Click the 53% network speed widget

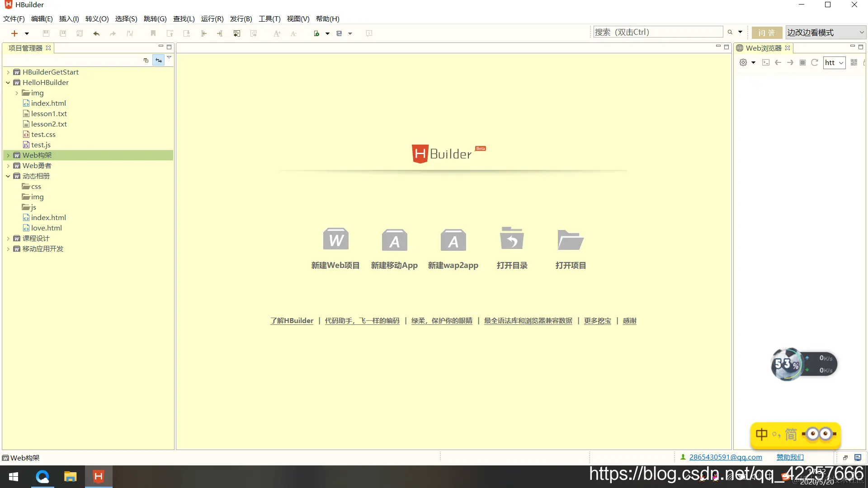tap(787, 364)
